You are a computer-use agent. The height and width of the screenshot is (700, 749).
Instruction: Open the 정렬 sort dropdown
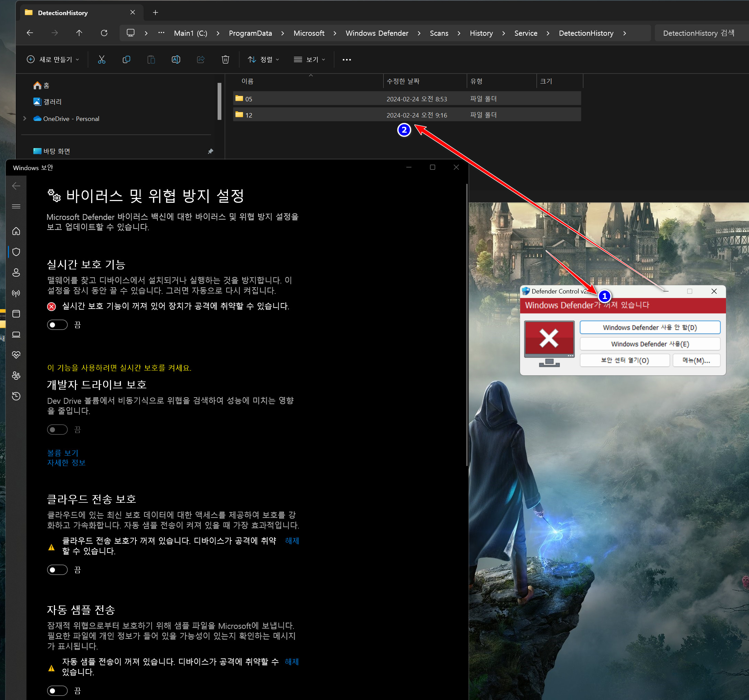click(x=263, y=59)
